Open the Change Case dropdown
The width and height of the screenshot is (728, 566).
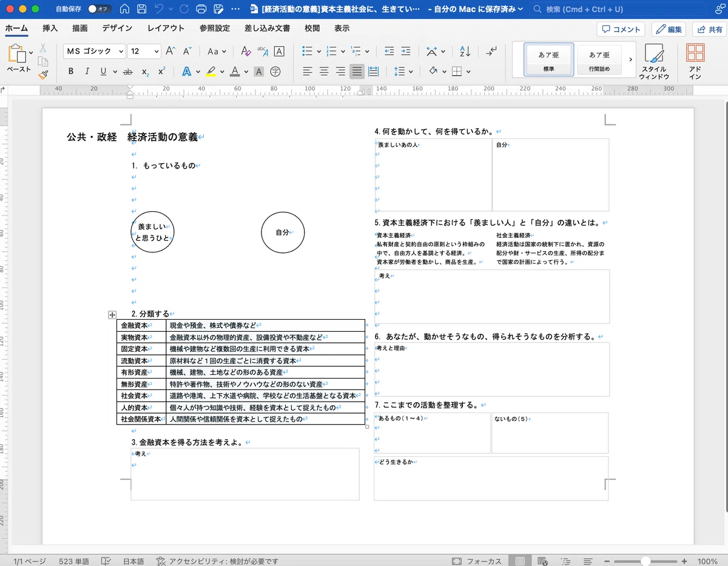coord(217,52)
